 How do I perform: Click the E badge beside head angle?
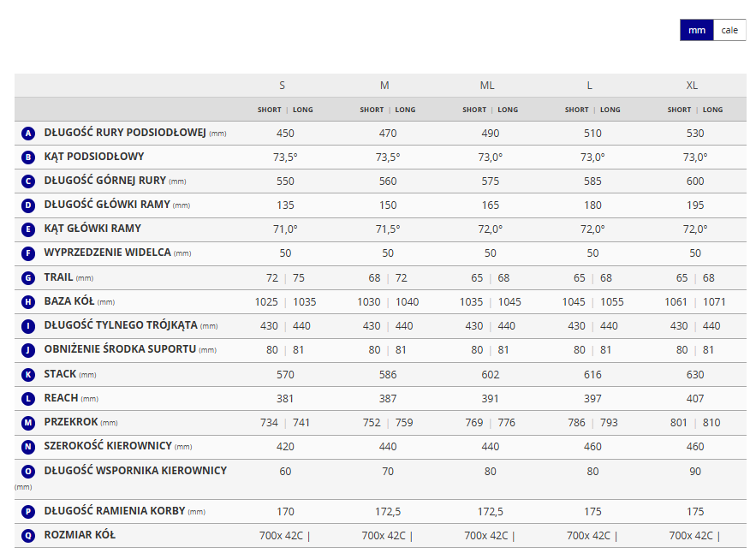pos(28,229)
